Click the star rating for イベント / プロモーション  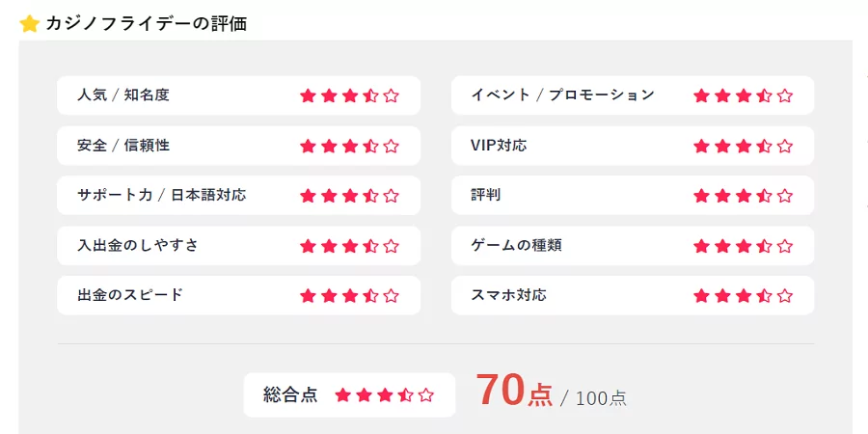coord(743,95)
